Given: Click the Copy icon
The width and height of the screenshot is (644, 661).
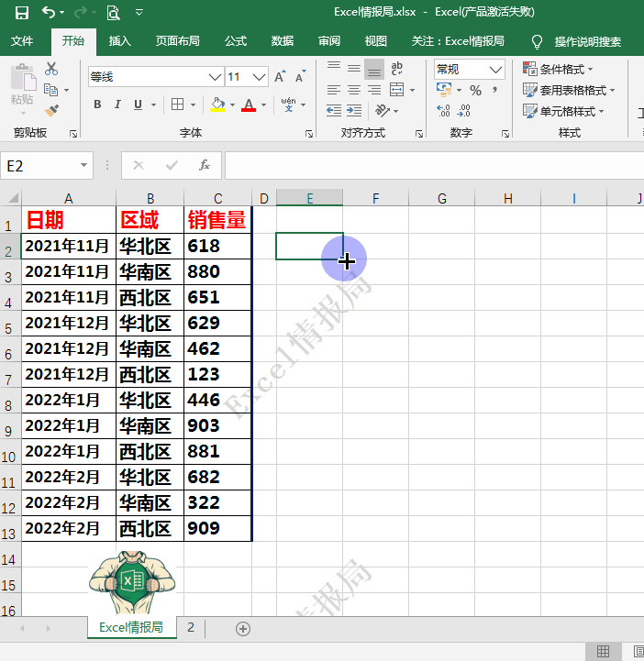Looking at the screenshot, I should pos(50,89).
